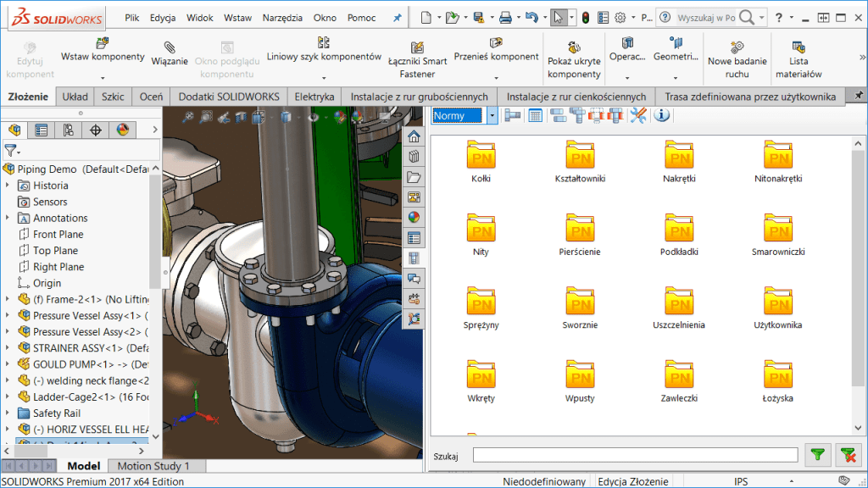Image resolution: width=868 pixels, height=488 pixels.
Task: Click Nowe badanie ruchu button
Action: pos(737,61)
